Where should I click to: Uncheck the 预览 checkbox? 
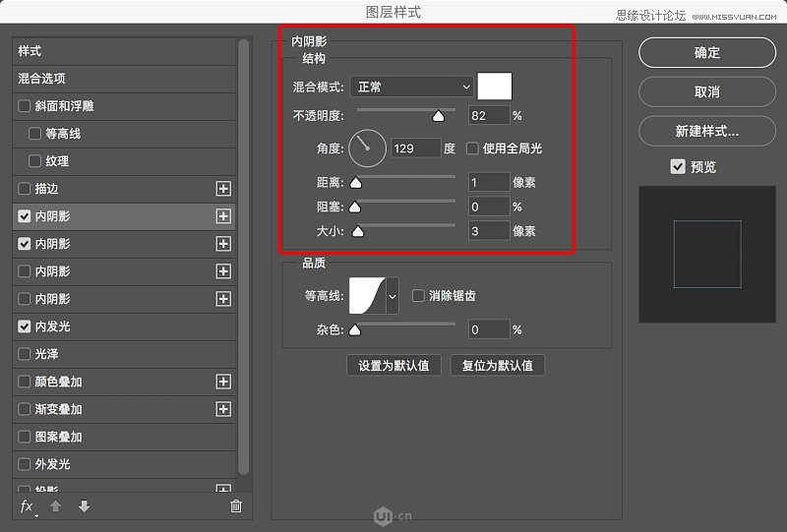(678, 166)
